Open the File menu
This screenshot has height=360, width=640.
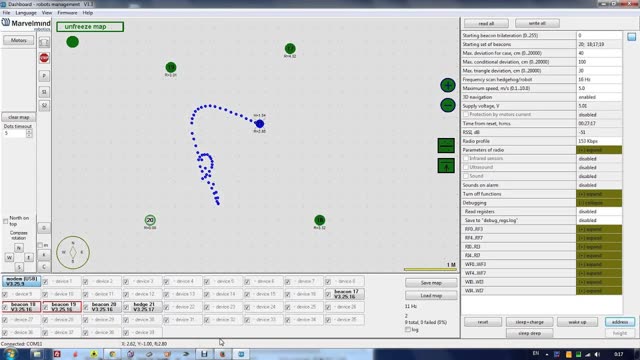(x=6, y=13)
